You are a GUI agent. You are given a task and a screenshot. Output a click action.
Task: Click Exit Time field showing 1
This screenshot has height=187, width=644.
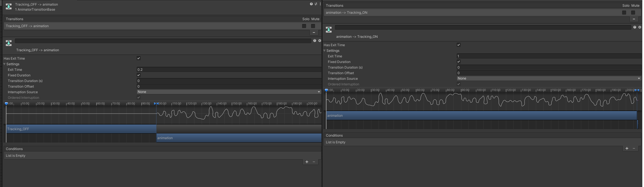[549, 56]
